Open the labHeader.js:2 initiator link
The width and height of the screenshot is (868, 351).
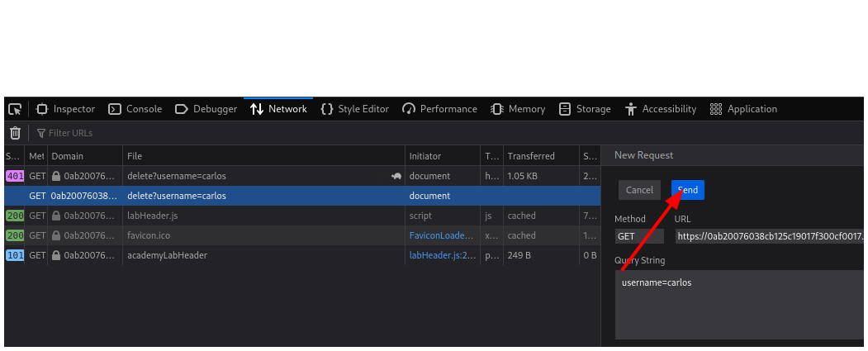tap(443, 255)
